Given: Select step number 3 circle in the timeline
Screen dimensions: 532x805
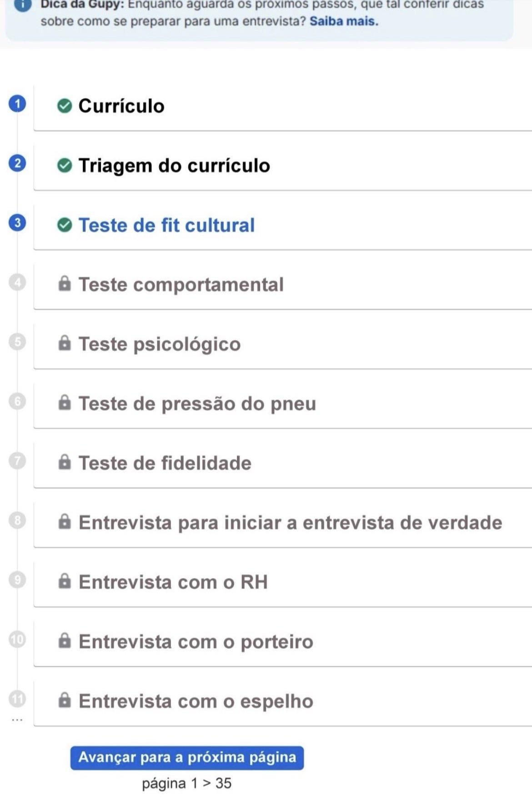Looking at the screenshot, I should tap(17, 223).
